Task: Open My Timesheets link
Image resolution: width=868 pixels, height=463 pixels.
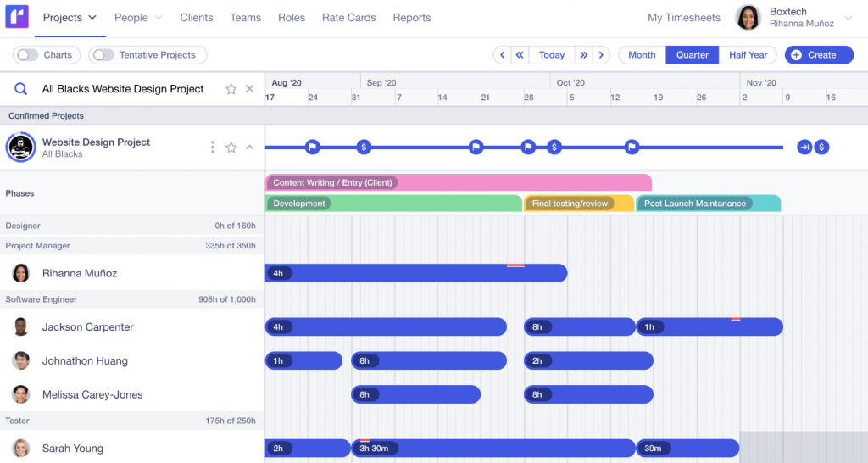Action: (683, 18)
